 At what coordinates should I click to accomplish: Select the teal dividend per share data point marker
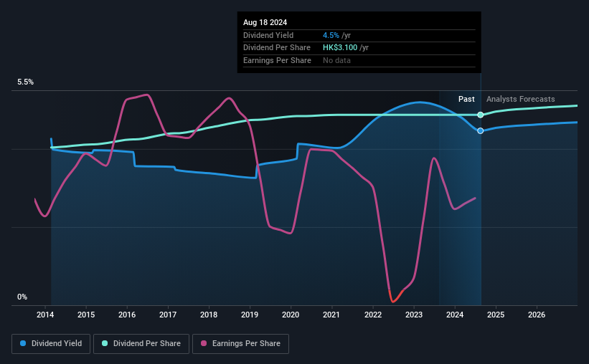(x=481, y=115)
